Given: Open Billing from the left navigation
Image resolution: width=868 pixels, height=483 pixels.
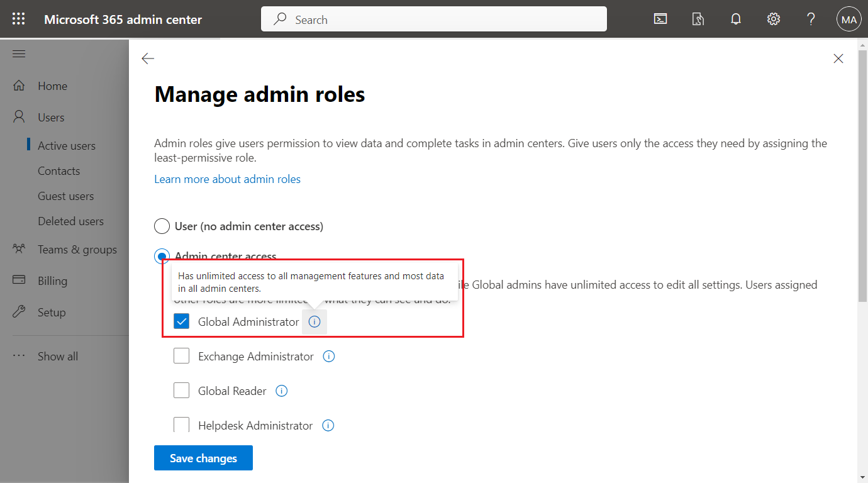Looking at the screenshot, I should pos(52,280).
